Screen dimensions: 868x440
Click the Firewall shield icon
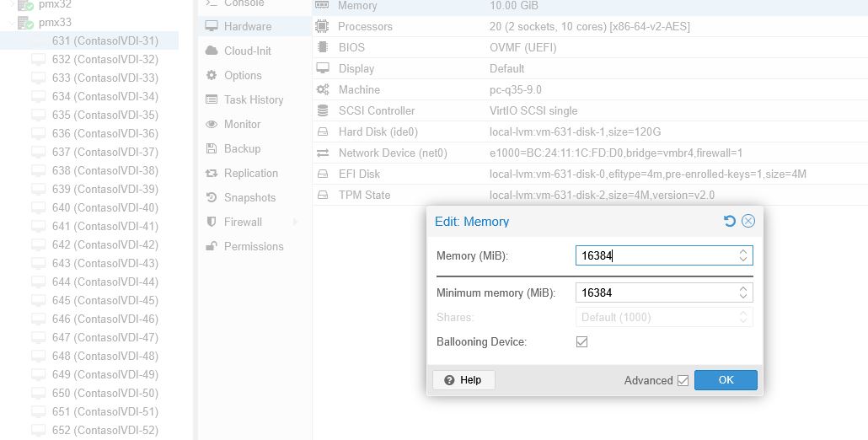[x=211, y=222]
